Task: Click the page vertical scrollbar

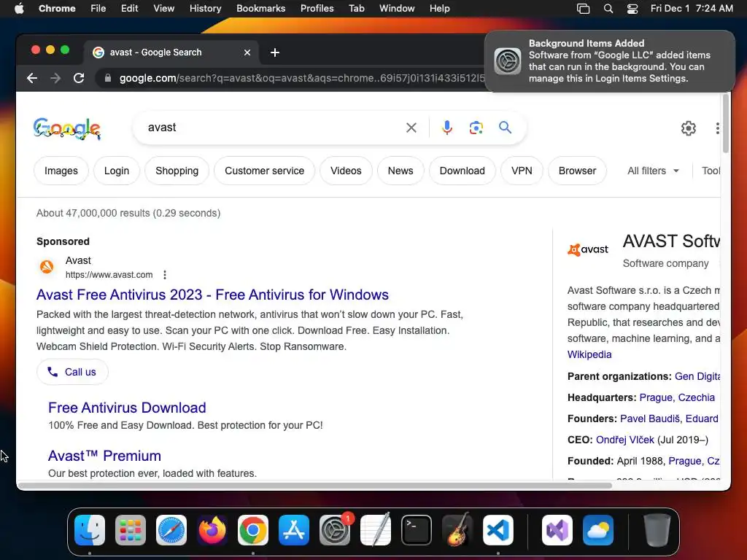Action: pyautogui.click(x=726, y=123)
